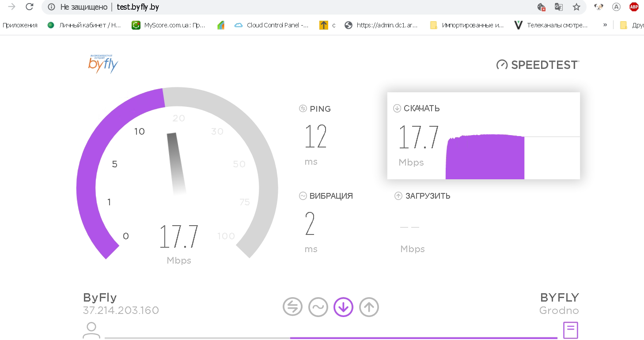
Task: Click the Speedtest logo
Action: (538, 65)
